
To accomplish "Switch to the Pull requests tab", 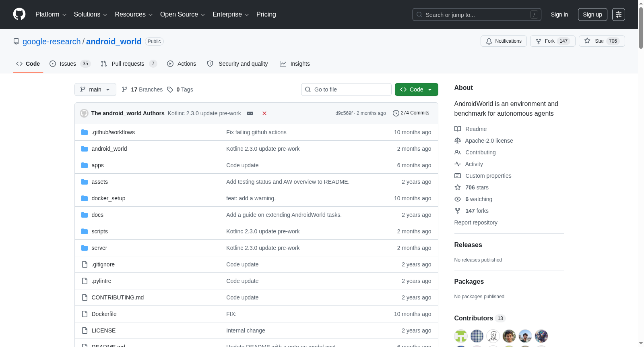I will coord(128,64).
